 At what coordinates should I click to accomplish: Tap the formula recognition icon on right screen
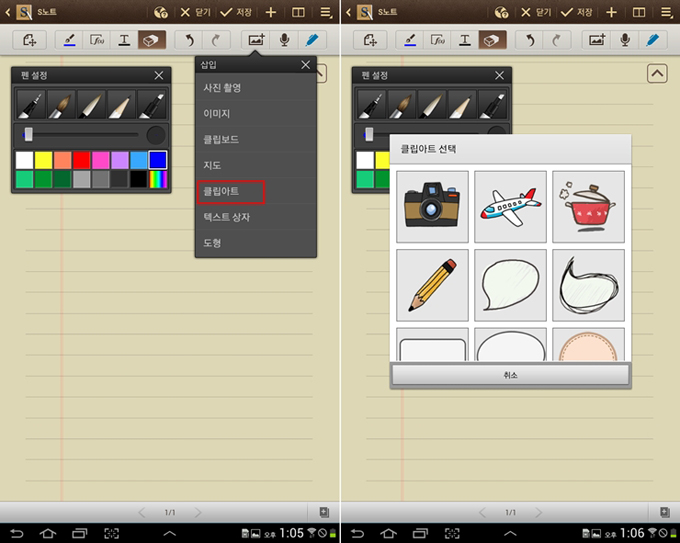click(438, 40)
